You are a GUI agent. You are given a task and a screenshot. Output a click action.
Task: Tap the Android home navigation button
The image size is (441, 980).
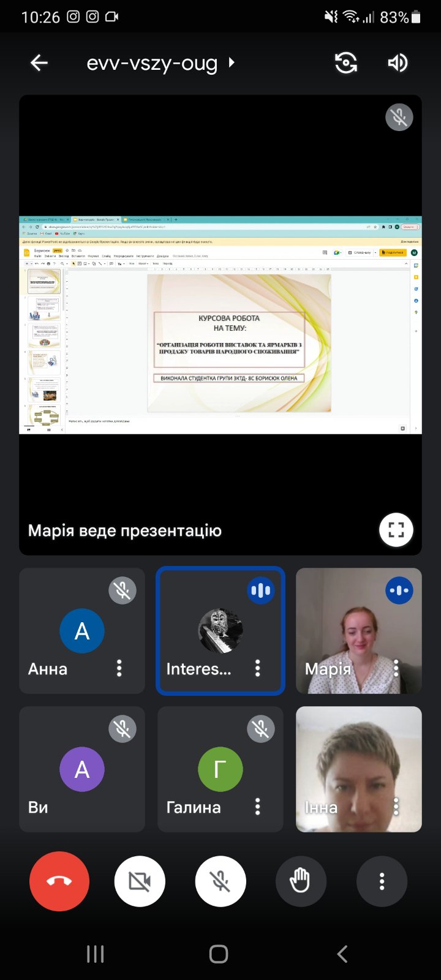pos(219,954)
